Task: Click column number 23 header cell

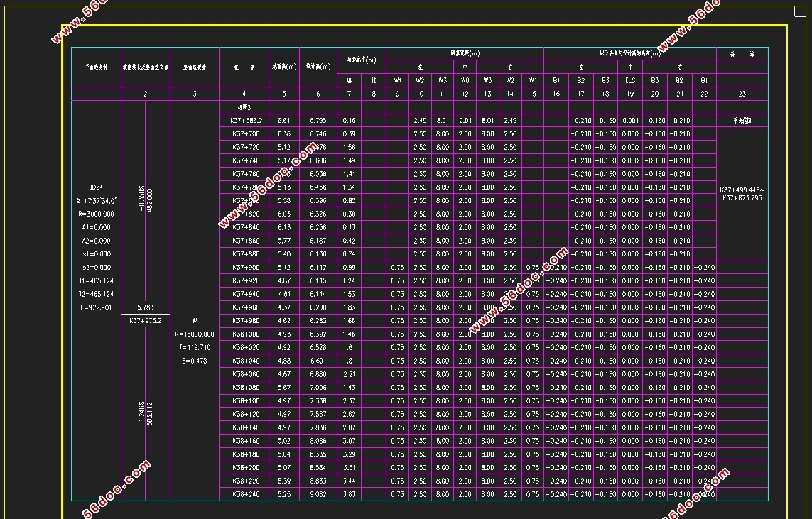Action: 742,94
